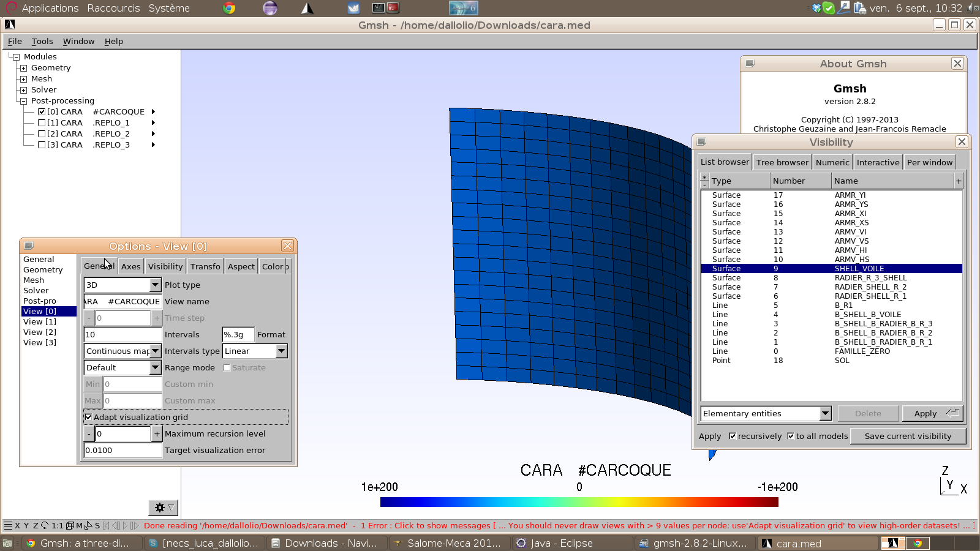Viewport: 980px width, 551px height.
Task: Click the rotate view icon in status bar
Action: pos(45,525)
